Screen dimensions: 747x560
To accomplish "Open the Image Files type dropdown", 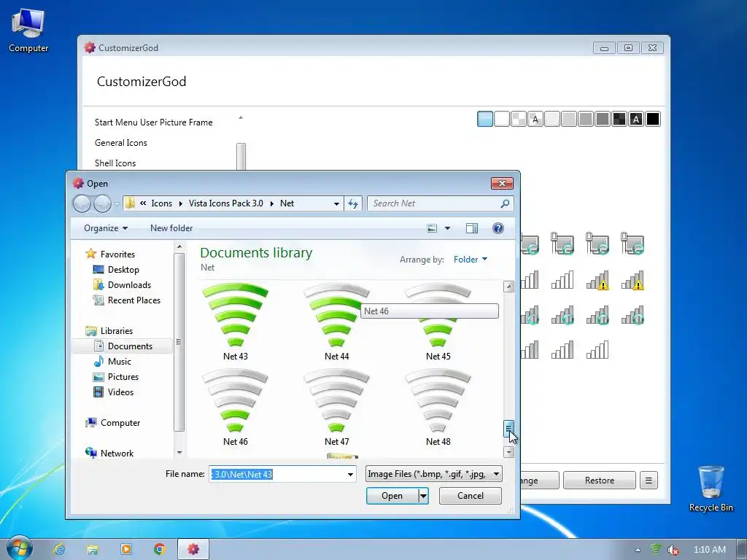I will coord(433,474).
